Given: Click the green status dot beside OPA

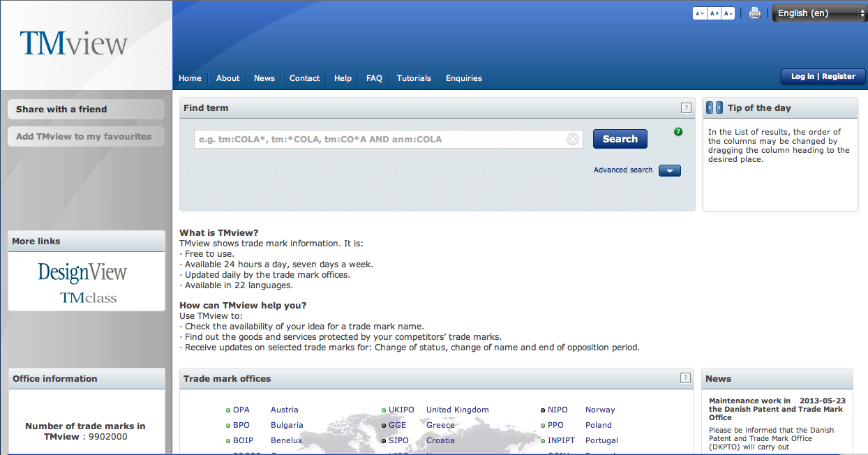Looking at the screenshot, I should tap(228, 410).
